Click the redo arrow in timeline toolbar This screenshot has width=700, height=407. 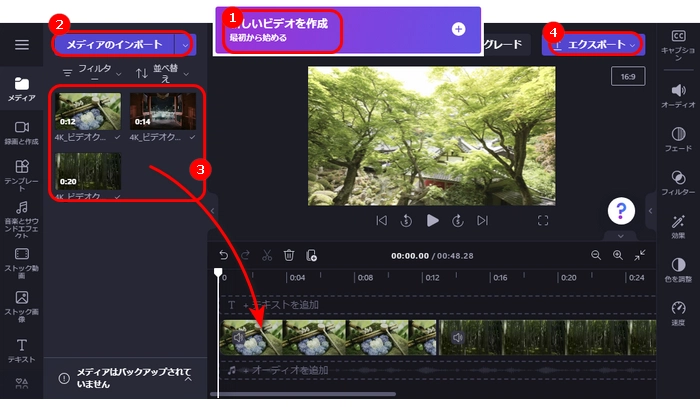tap(245, 255)
